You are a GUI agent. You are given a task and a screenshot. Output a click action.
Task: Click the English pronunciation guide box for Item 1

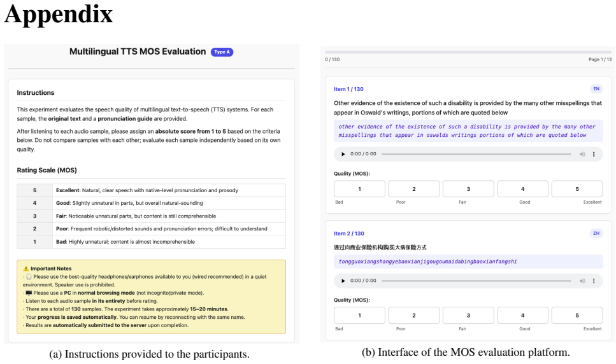coord(468,130)
